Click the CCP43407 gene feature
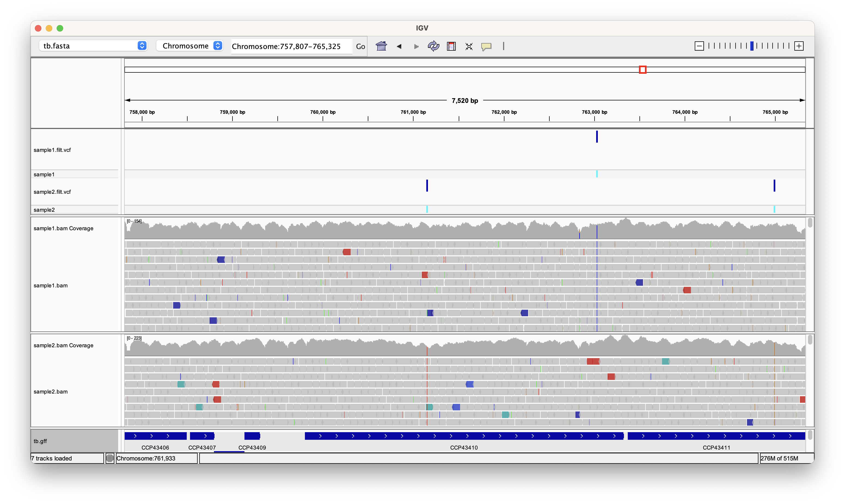845x504 pixels. point(202,436)
